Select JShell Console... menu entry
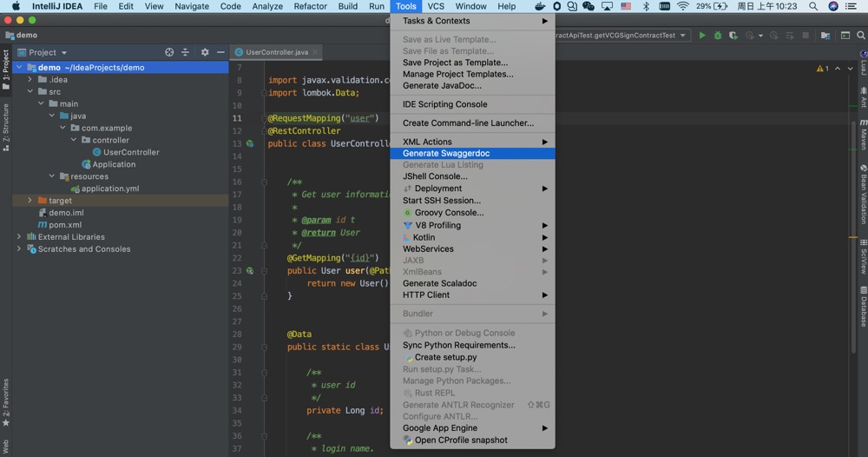This screenshot has height=457, width=868. click(x=473, y=176)
